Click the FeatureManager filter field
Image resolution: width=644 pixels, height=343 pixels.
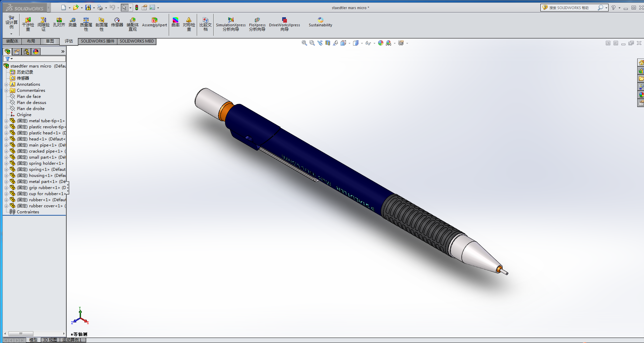34,59
